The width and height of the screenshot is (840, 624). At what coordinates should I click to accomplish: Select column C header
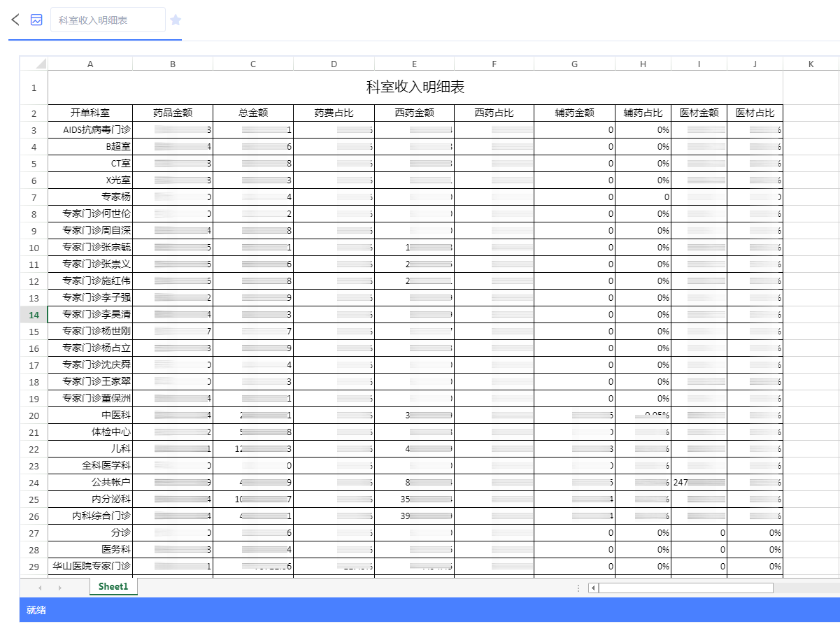click(253, 64)
